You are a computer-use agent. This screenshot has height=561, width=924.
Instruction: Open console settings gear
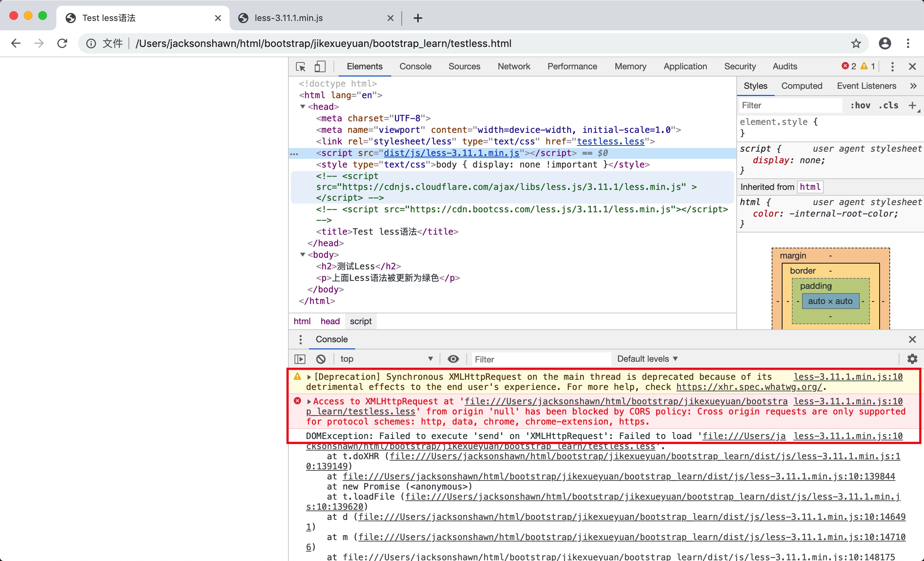point(912,359)
